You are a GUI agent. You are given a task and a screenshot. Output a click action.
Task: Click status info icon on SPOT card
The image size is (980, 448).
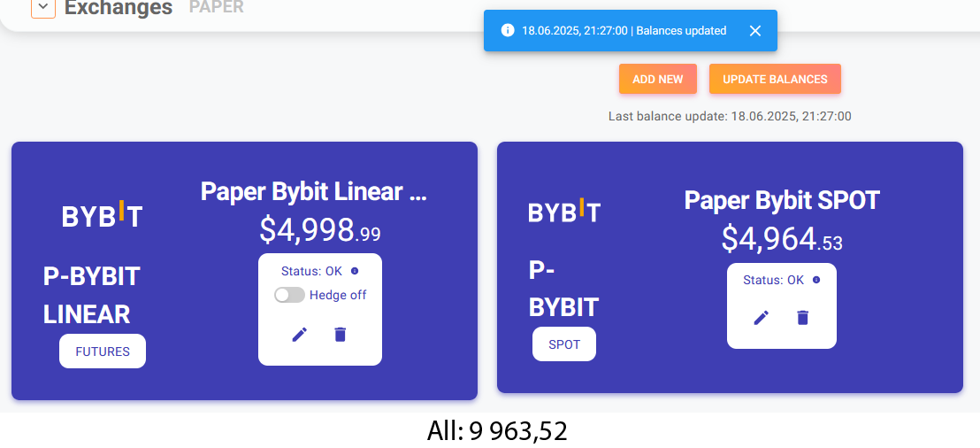(816, 280)
